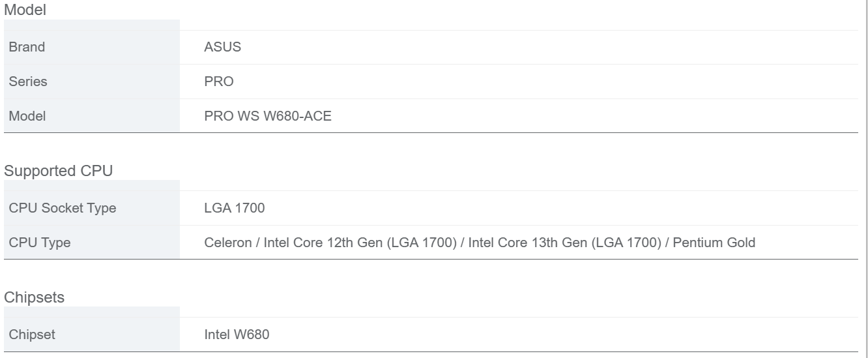Click Pentium Gold in the CPU Type list
This screenshot has width=868, height=358.
pos(714,243)
